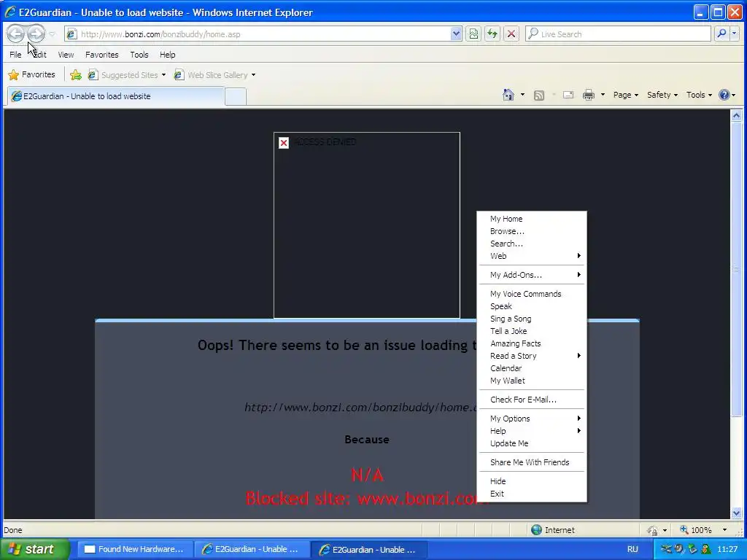The height and width of the screenshot is (560, 747).
Task: Expand Help submenu in context menu
Action: click(x=532, y=431)
